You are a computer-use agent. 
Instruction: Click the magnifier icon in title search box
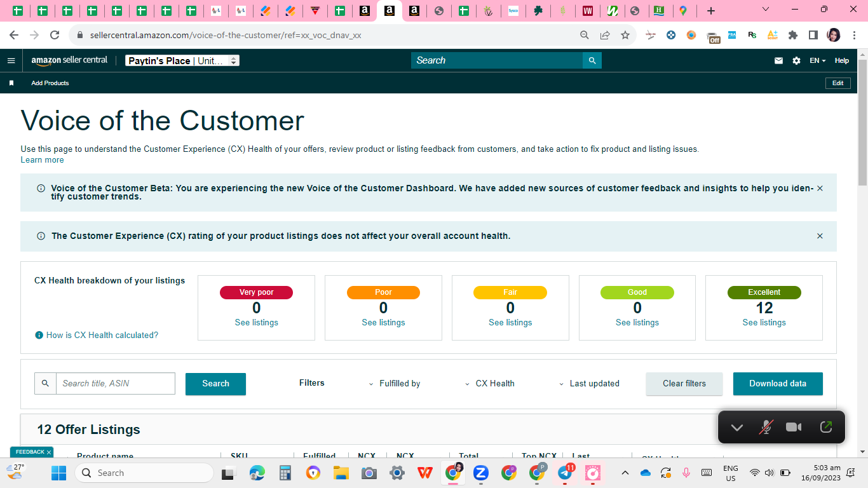(45, 384)
